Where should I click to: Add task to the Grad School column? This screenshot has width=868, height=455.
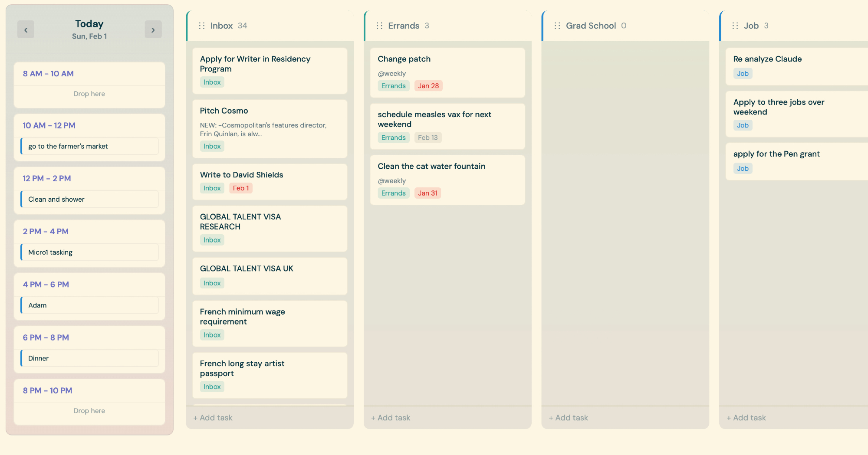pos(568,418)
